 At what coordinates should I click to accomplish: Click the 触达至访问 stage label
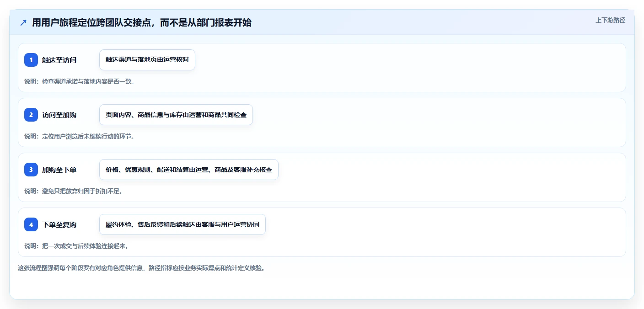(x=59, y=60)
